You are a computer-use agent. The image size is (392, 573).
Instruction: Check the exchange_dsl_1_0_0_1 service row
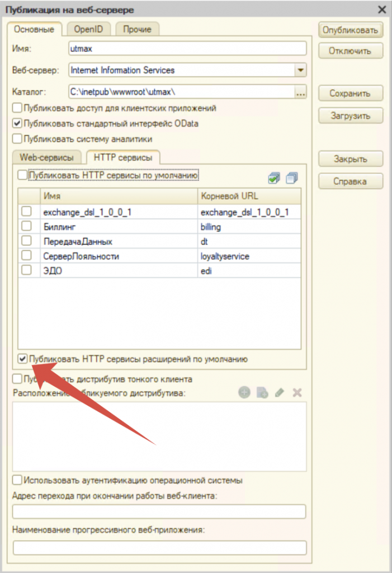point(26,211)
